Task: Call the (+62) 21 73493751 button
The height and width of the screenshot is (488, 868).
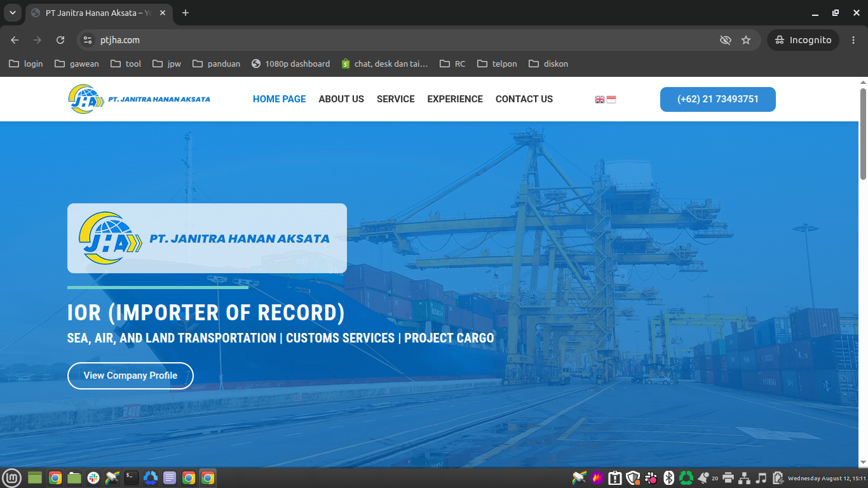Action: 718,99
